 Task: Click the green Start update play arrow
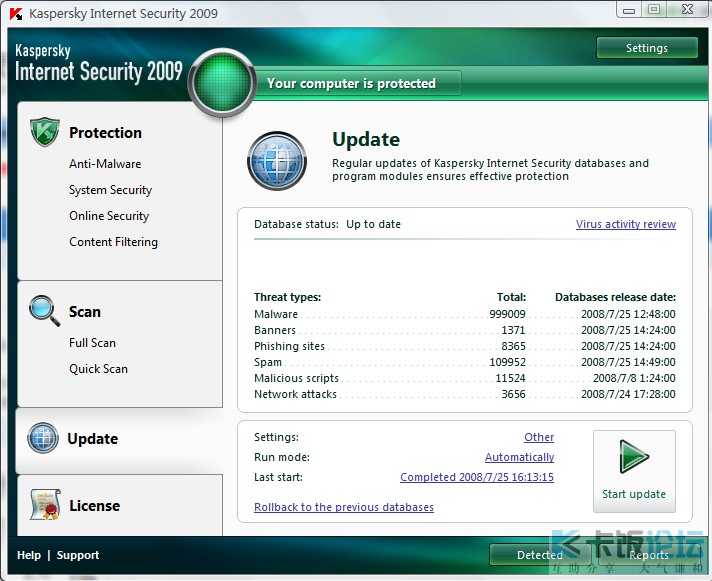[634, 457]
